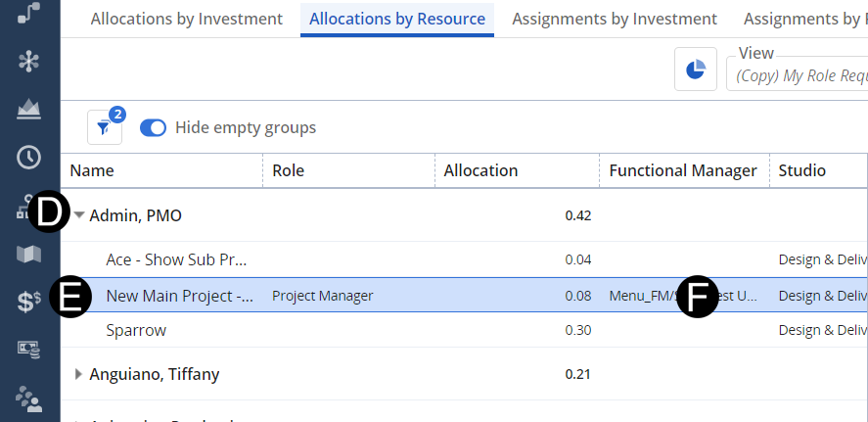
Task: Toggle Hide empty groups switch
Action: pyautogui.click(x=154, y=127)
